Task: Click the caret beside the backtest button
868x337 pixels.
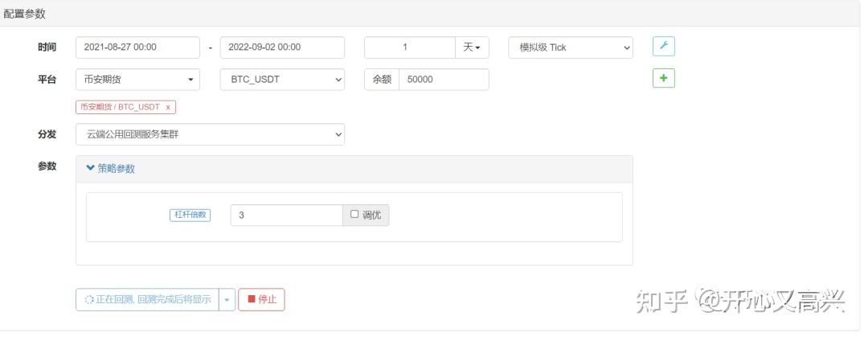Action: [227, 299]
